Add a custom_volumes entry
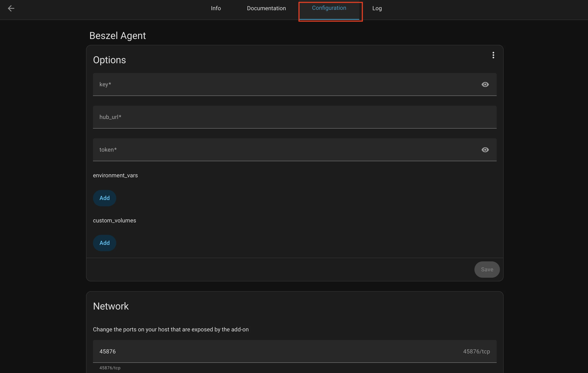This screenshot has height=373, width=588. point(105,243)
